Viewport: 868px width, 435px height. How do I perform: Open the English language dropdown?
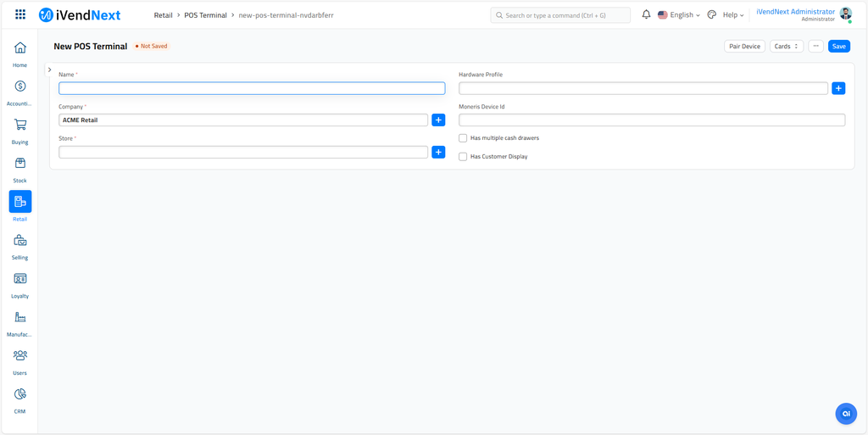click(679, 14)
